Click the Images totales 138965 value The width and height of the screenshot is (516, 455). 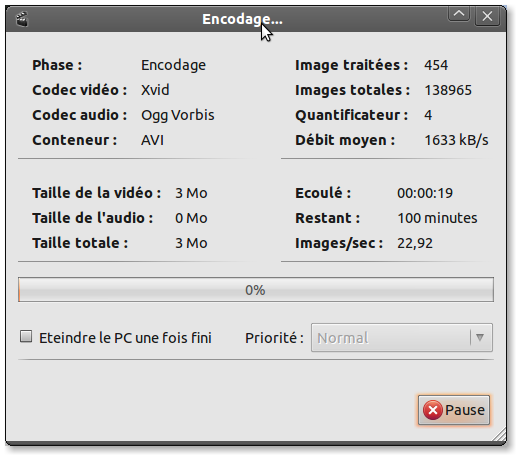pyautogui.click(x=448, y=90)
